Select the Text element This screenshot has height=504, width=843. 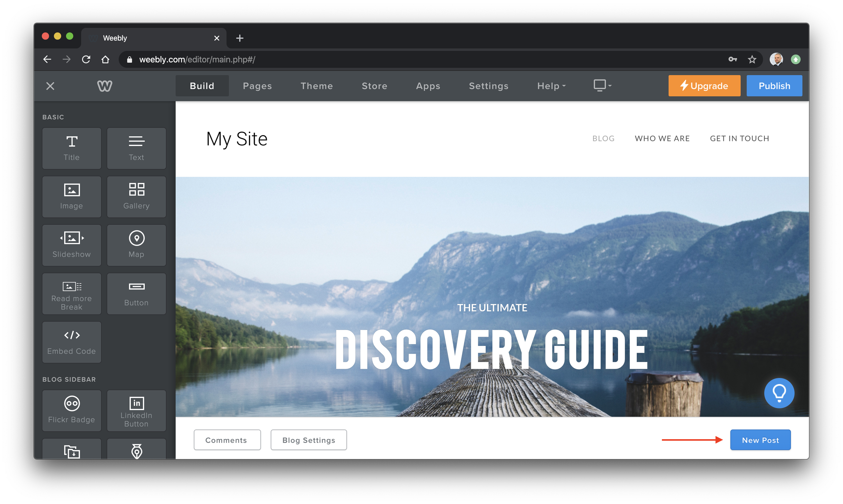tap(136, 148)
